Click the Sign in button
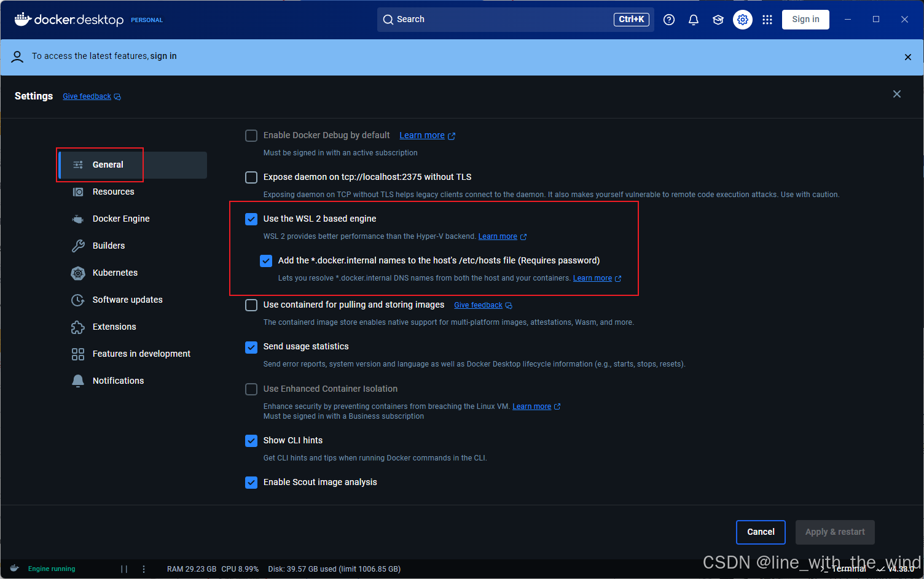The image size is (924, 579). pos(805,20)
